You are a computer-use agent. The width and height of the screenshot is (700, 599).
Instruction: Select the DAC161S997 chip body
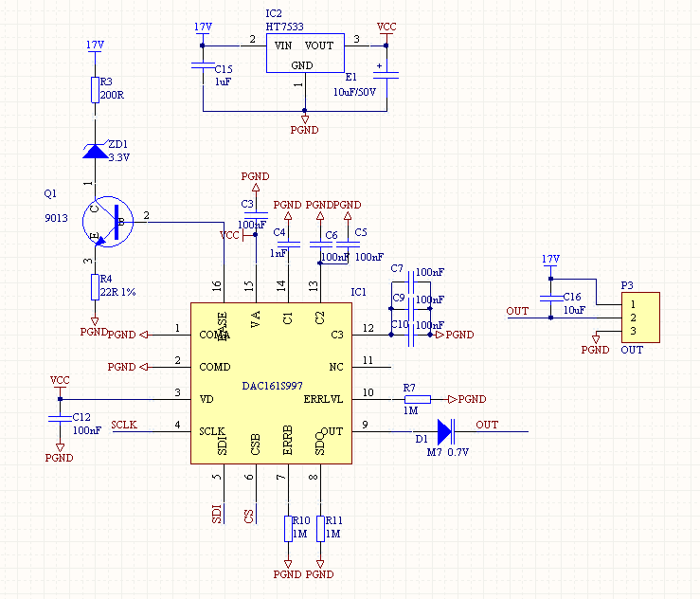pos(271,383)
